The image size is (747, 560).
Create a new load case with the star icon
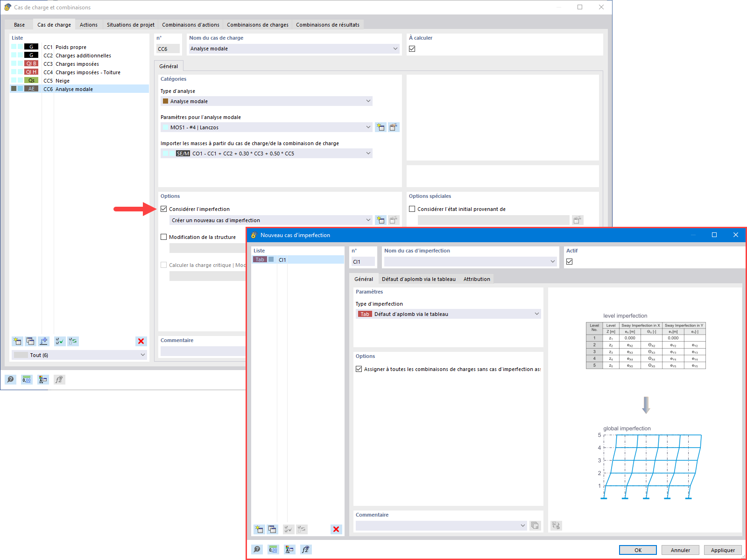pyautogui.click(x=17, y=341)
